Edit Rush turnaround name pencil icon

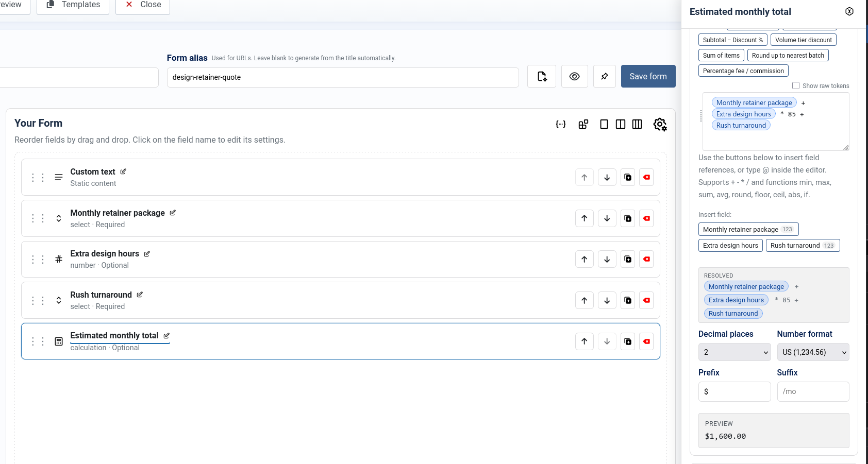[140, 295]
